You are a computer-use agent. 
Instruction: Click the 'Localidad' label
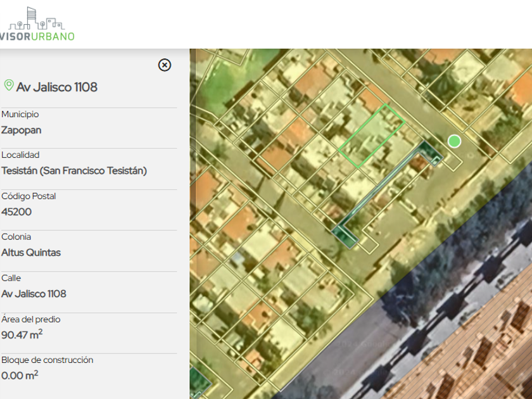tap(20, 155)
